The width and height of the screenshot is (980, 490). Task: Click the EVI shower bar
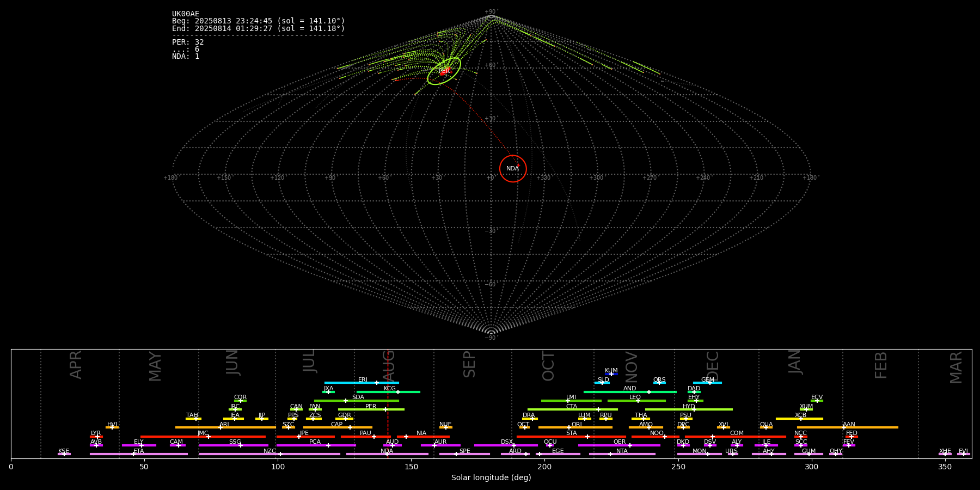click(963, 454)
